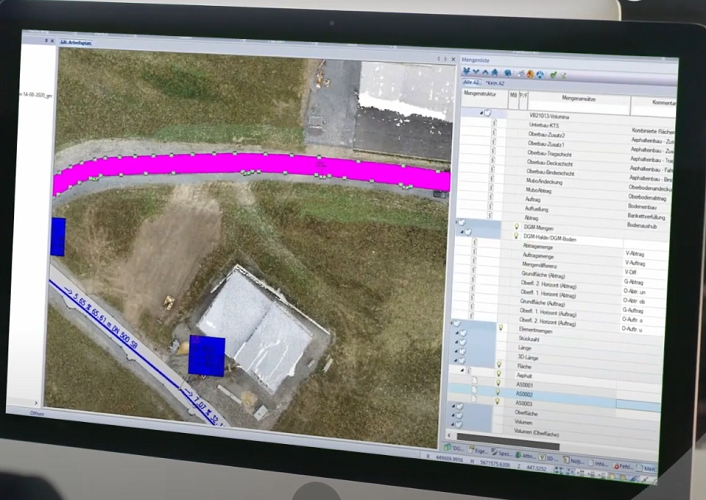
Task: Click the magenta road surface on the map
Action: pos(252,164)
